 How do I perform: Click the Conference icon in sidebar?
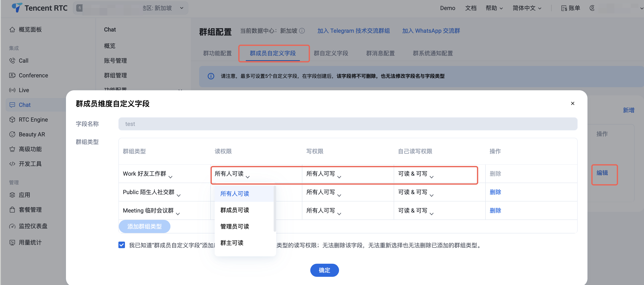pyautogui.click(x=12, y=75)
